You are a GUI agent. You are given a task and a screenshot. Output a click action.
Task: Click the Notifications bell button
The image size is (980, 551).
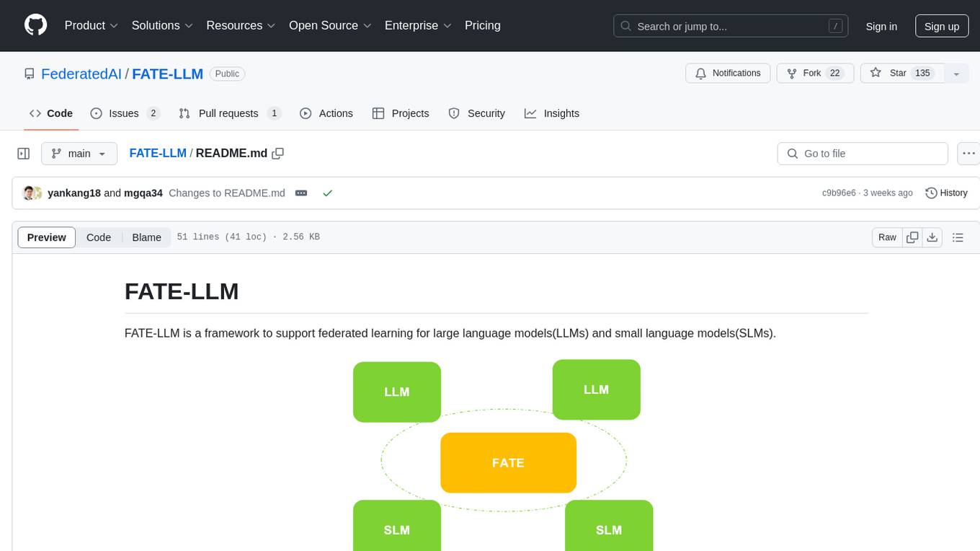728,73
